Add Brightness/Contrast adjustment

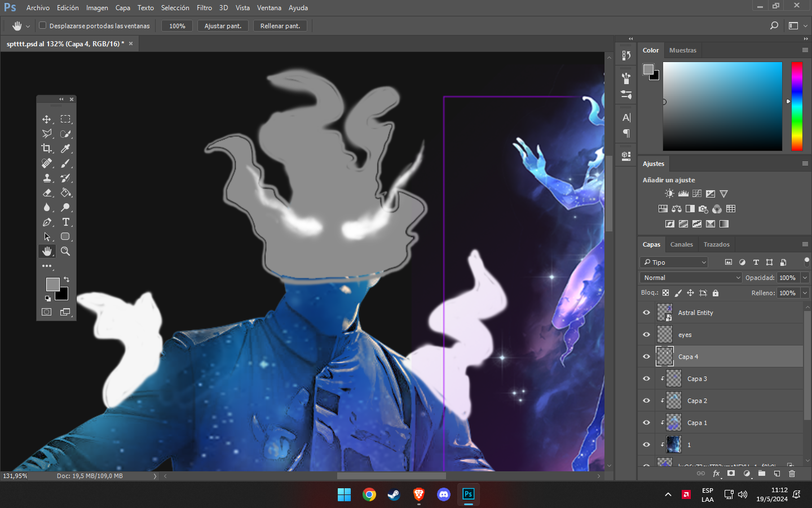[x=669, y=194]
